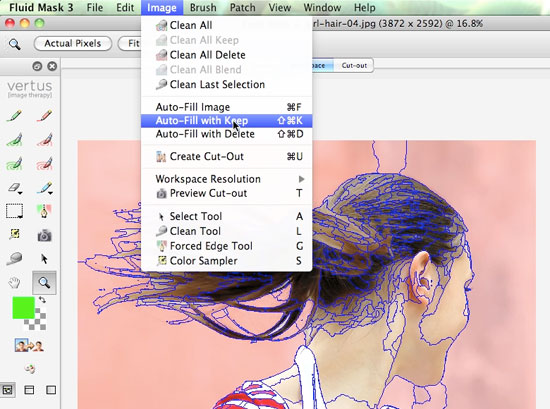This screenshot has height=409, width=550.
Task: Click the green foreground color swatch
Action: point(24,308)
